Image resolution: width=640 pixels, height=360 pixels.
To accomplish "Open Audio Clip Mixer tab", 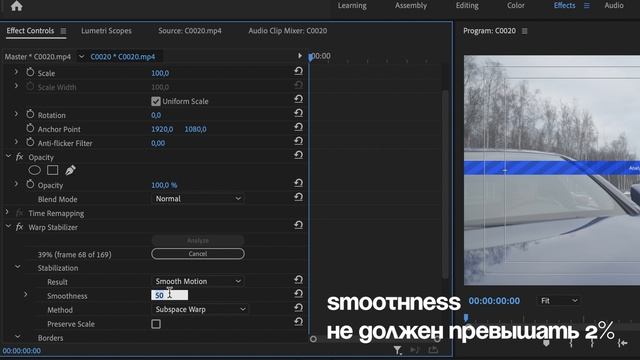I will [288, 31].
